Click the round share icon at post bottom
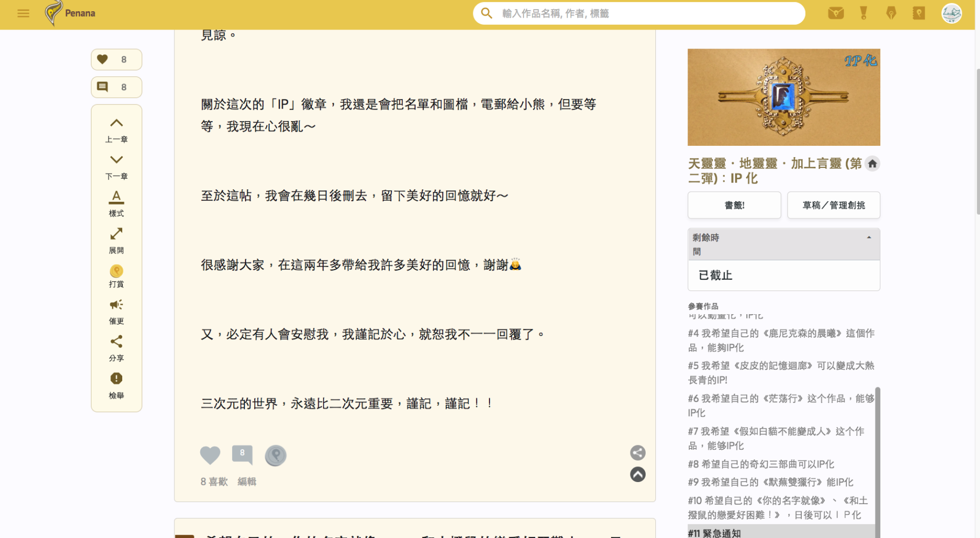 (638, 453)
